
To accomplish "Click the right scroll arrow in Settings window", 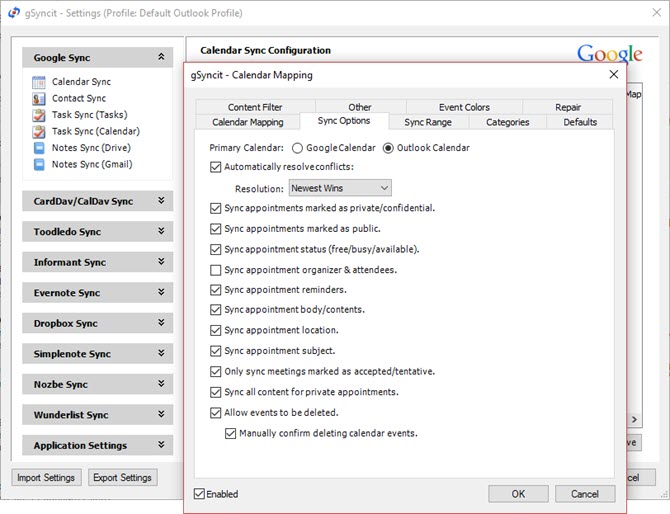I will click(635, 420).
